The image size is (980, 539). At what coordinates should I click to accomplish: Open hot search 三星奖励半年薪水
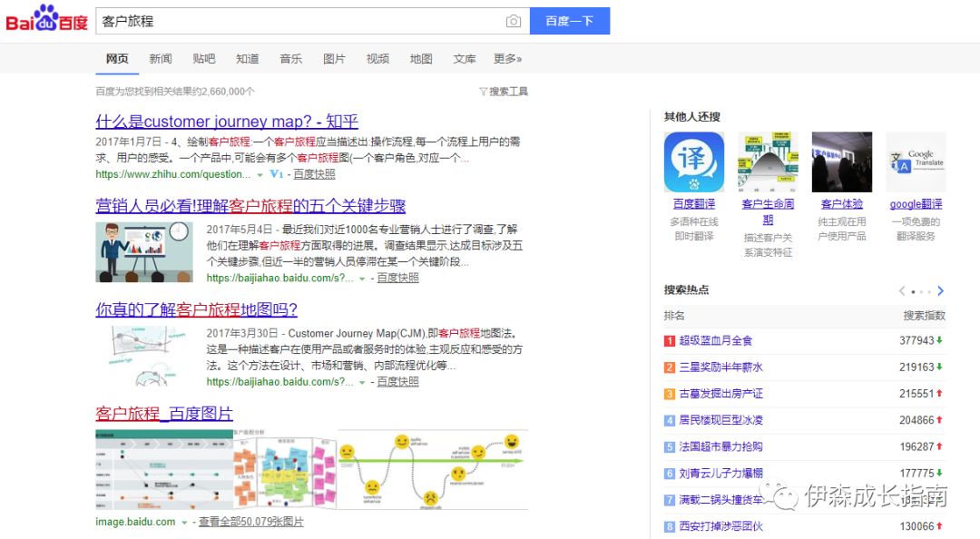720,367
